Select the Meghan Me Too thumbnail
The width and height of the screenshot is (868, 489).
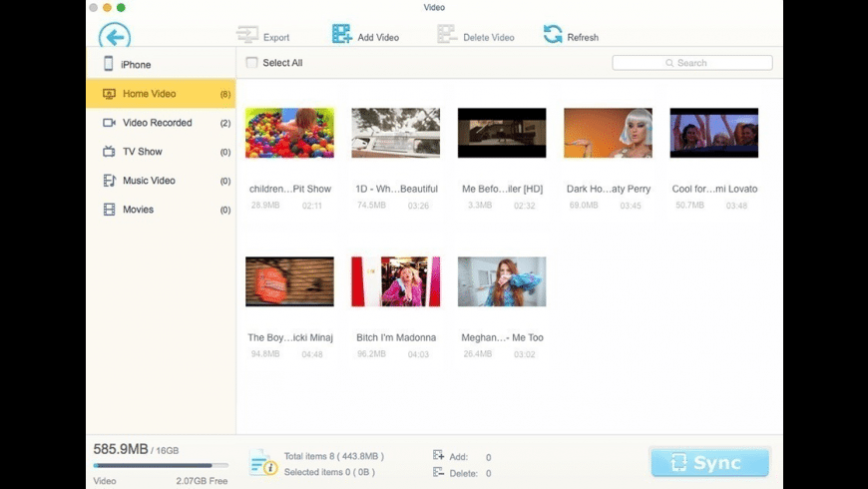[502, 281]
